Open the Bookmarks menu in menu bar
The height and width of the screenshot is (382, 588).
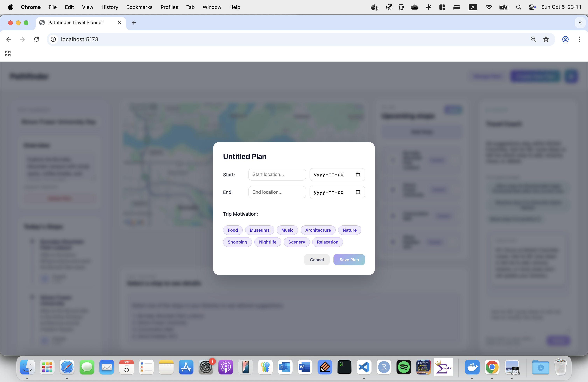pos(139,7)
